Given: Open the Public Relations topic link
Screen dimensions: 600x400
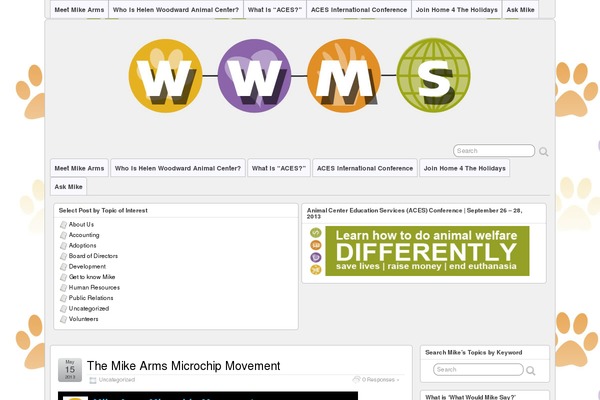Looking at the screenshot, I should click(x=91, y=298).
